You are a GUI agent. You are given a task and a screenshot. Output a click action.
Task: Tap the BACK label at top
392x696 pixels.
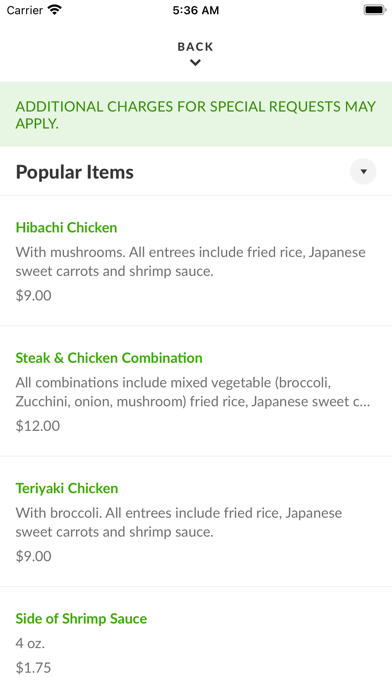coord(195,47)
